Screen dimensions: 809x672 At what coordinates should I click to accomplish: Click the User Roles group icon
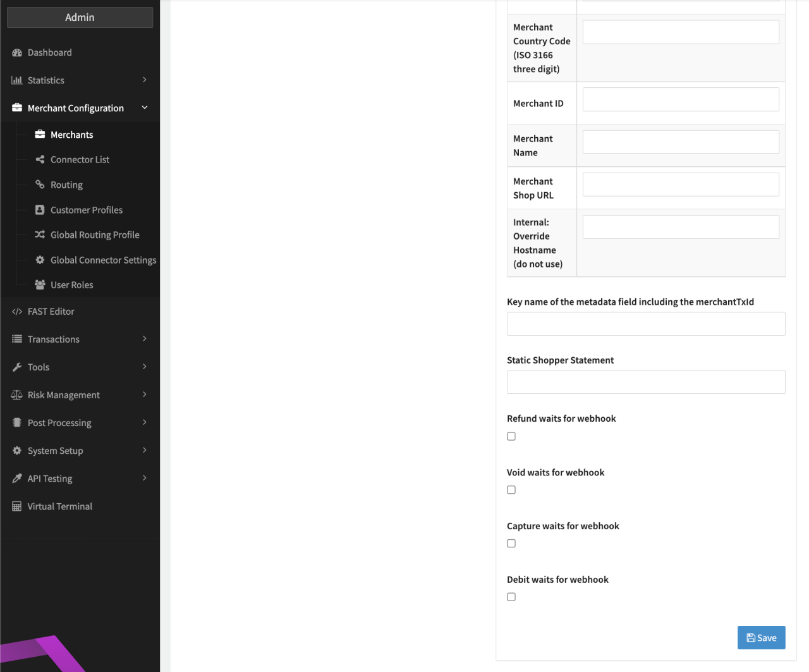[40, 285]
